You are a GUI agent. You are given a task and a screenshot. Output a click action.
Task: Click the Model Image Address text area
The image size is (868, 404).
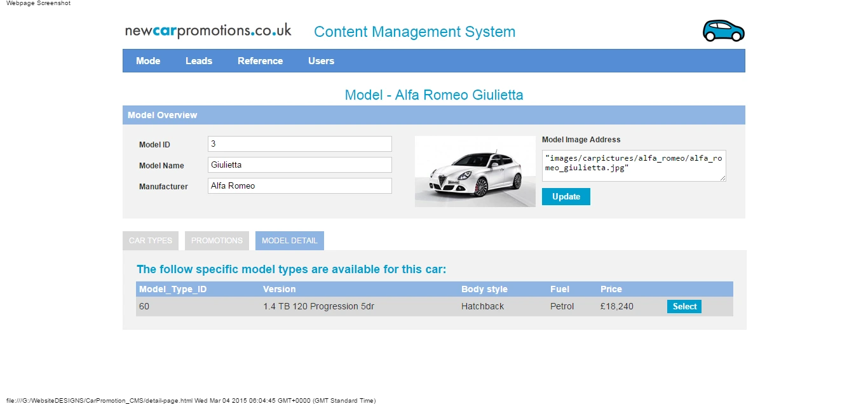pos(633,165)
